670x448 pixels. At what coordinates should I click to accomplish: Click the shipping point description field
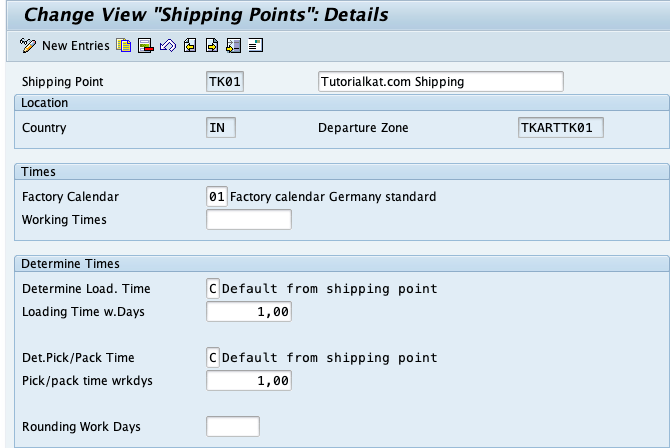(441, 81)
